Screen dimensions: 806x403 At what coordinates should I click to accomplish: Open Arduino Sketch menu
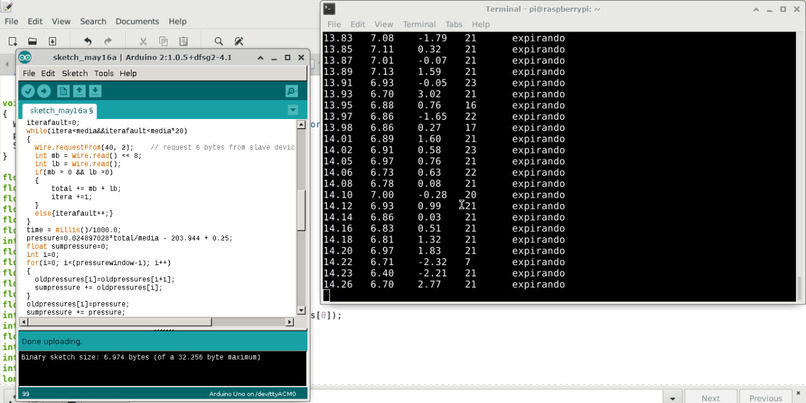[75, 74]
